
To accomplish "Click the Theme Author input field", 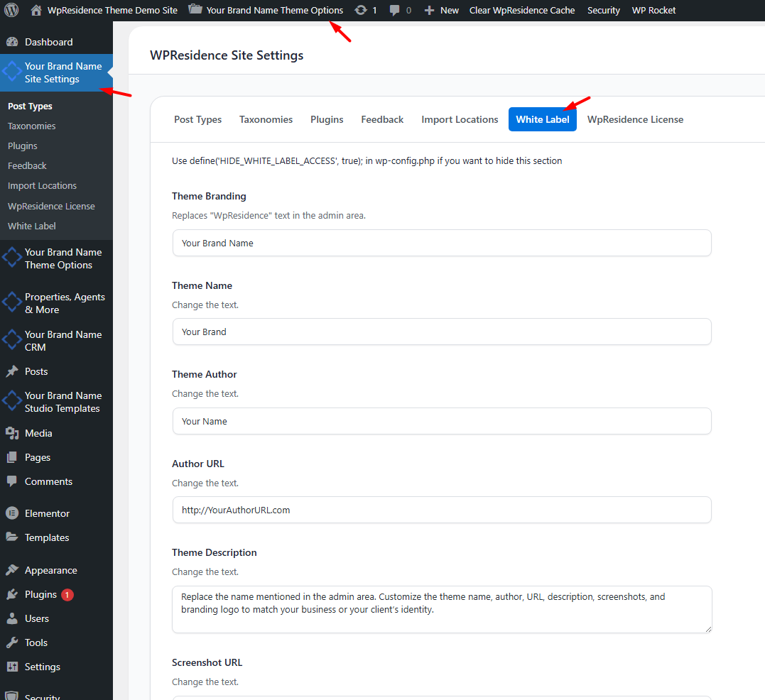I will click(442, 421).
